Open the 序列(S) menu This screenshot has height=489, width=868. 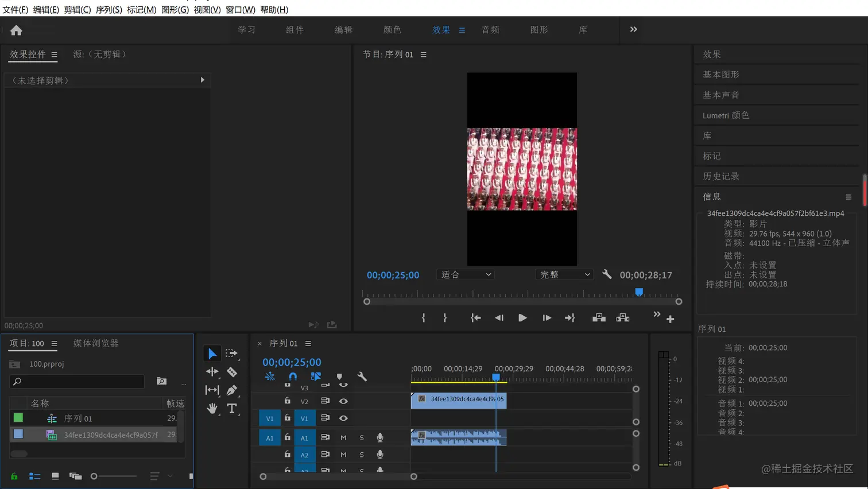tap(108, 10)
